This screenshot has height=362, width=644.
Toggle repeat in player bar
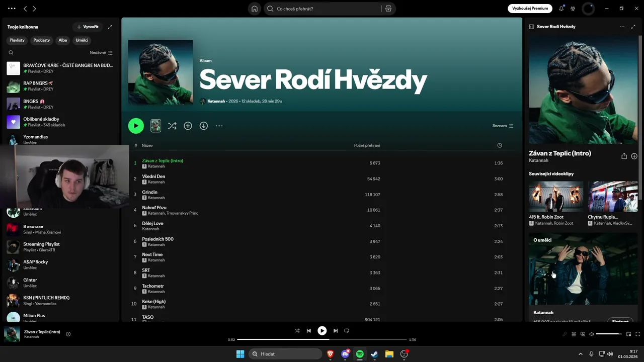point(347,331)
